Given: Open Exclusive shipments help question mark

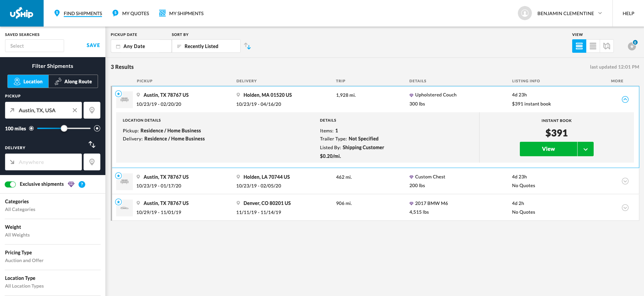Looking at the screenshot, I should [82, 184].
